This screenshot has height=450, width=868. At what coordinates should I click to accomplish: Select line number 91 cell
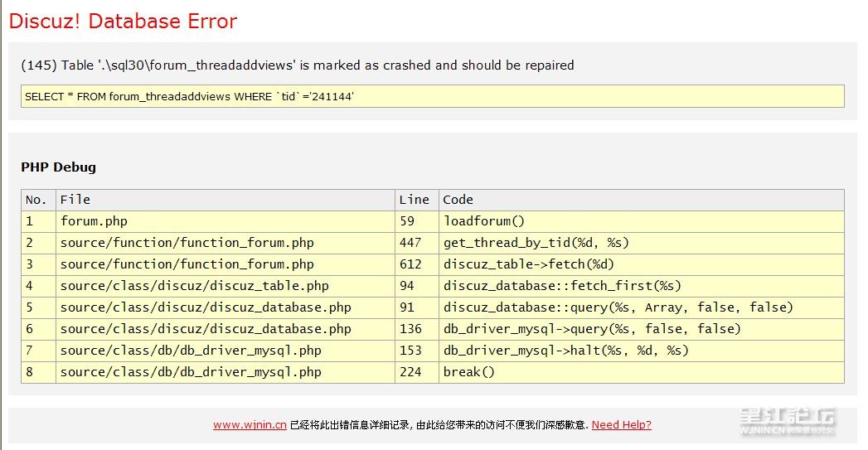tap(417, 307)
